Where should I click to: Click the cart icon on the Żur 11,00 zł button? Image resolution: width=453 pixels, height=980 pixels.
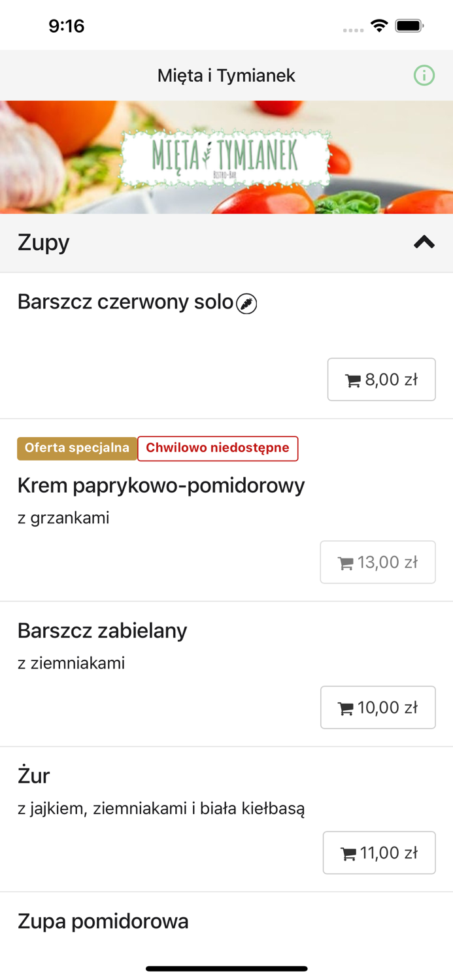point(348,853)
